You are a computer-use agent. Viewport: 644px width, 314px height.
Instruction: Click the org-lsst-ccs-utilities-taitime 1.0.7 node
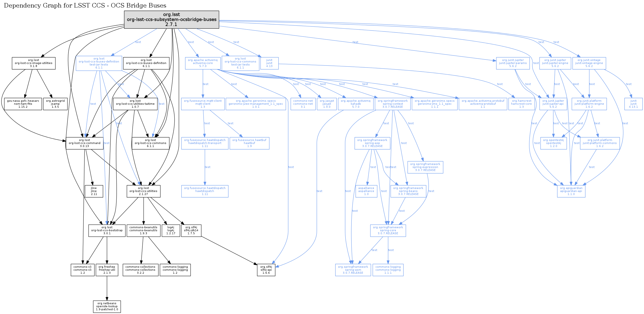coord(135,104)
